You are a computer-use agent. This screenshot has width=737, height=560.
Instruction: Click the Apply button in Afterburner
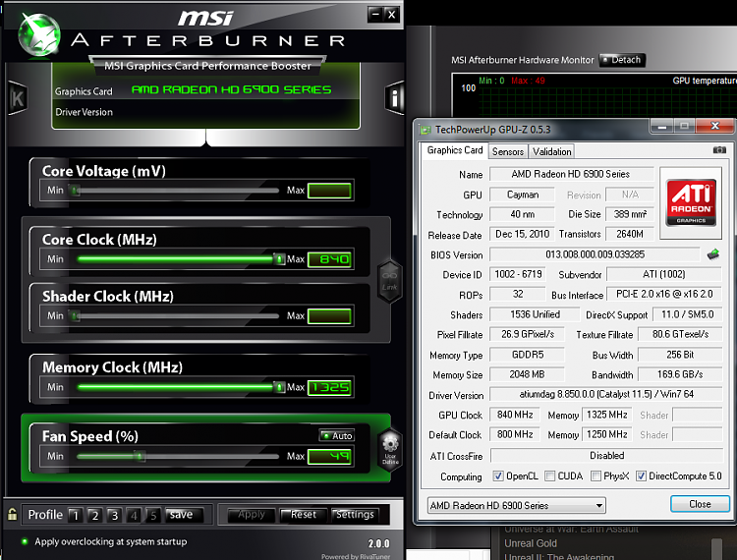click(251, 515)
